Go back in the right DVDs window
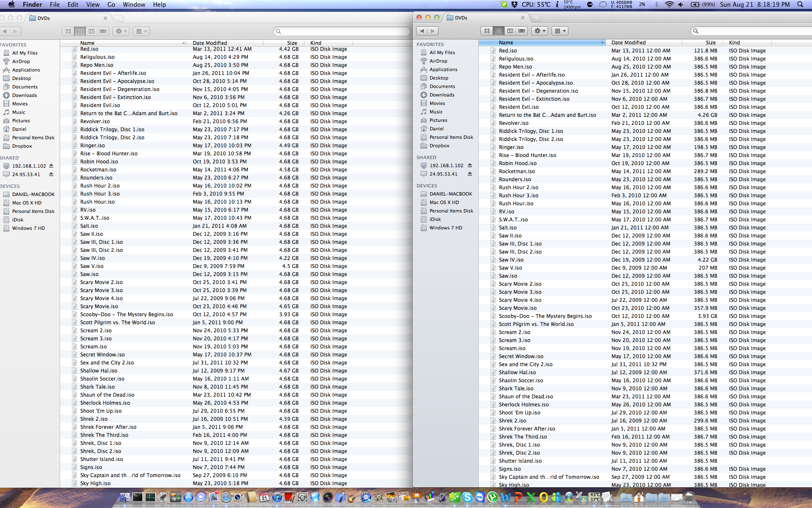The height and width of the screenshot is (508, 812). [422, 31]
